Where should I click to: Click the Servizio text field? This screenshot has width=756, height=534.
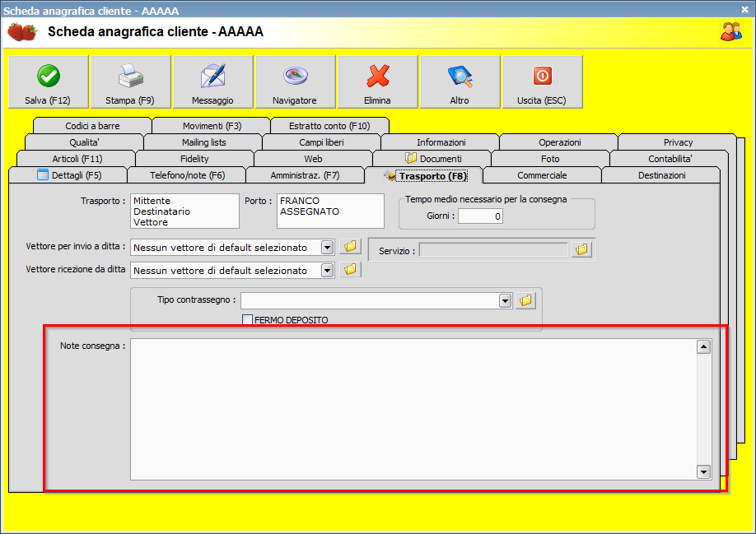point(494,250)
